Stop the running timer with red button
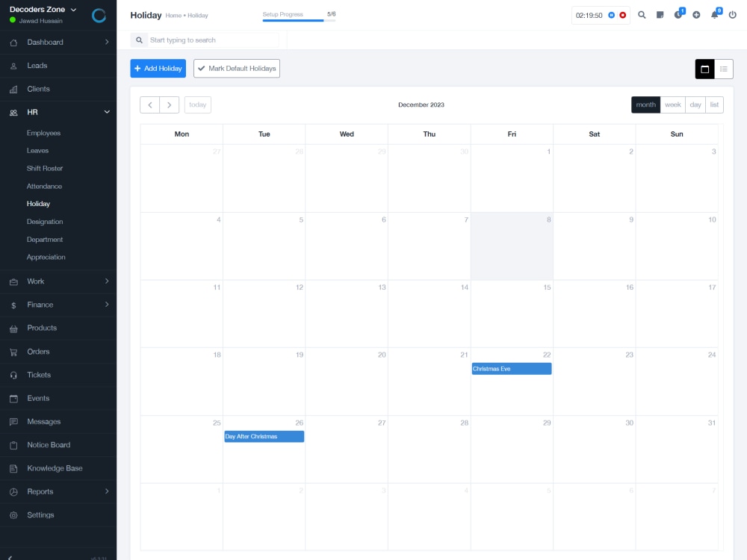 click(623, 15)
